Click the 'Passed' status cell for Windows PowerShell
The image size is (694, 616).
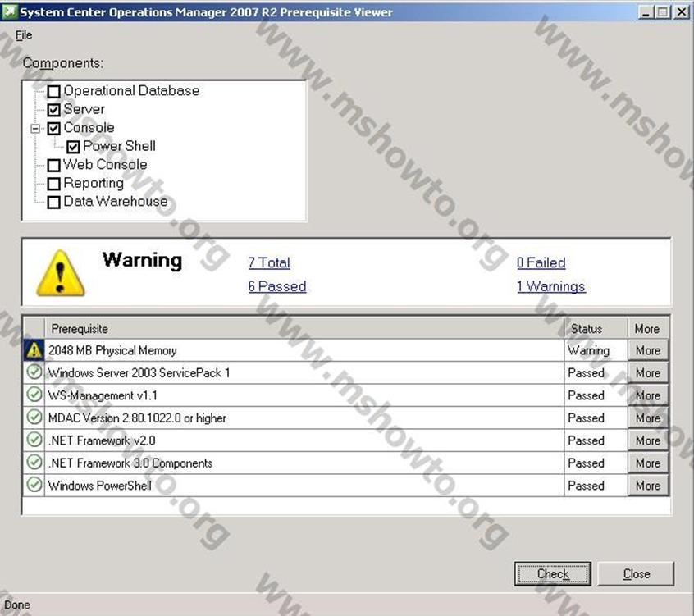596,486
